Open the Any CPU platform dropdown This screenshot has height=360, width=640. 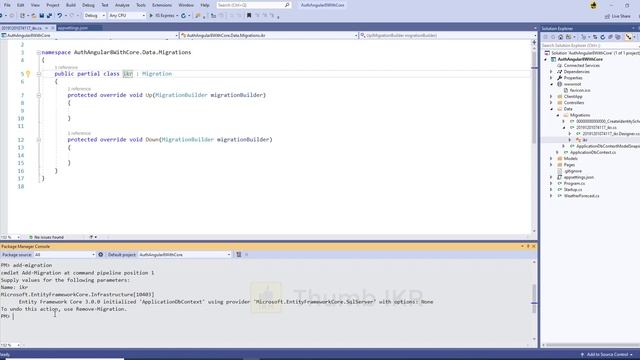[127, 16]
